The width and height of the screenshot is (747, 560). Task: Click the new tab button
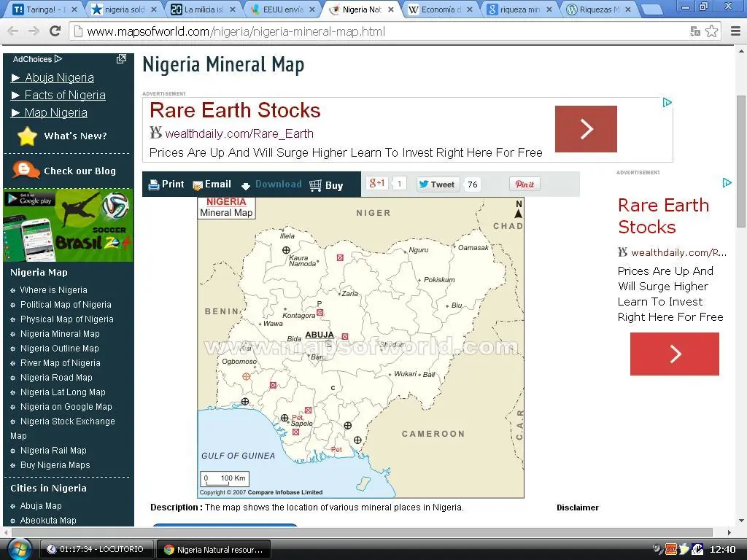coord(651,9)
